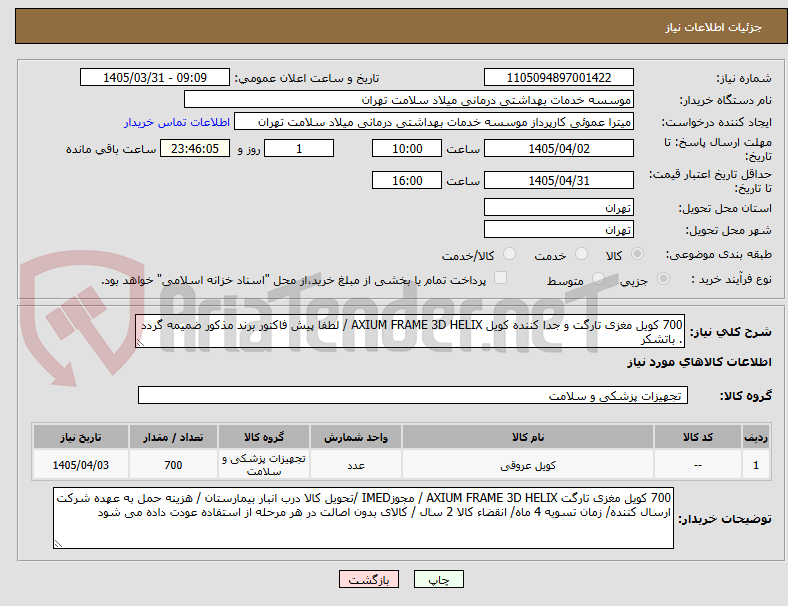Click the response deadline date 1405/04/02
788x606 pixels.
(559, 148)
